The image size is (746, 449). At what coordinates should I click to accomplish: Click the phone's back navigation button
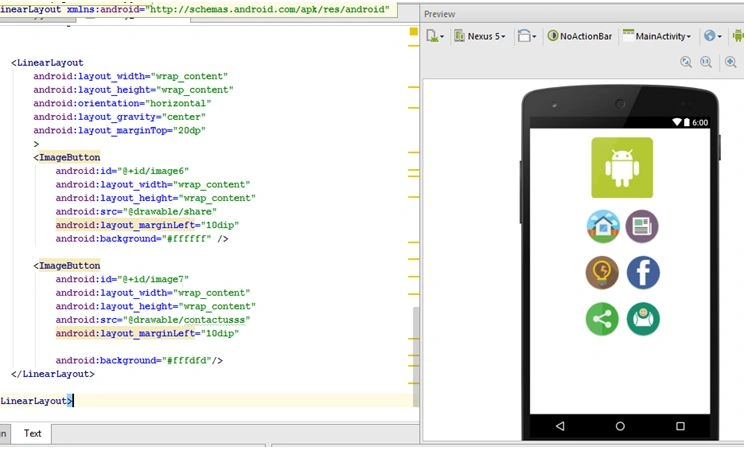560,426
